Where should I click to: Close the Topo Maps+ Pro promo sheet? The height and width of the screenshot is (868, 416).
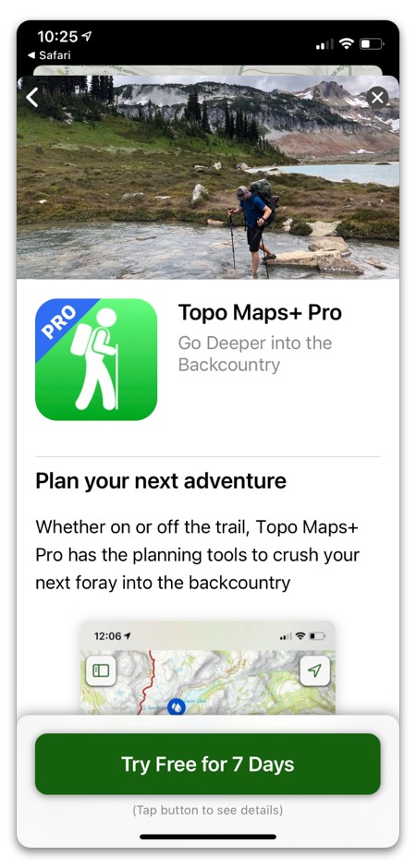click(377, 98)
